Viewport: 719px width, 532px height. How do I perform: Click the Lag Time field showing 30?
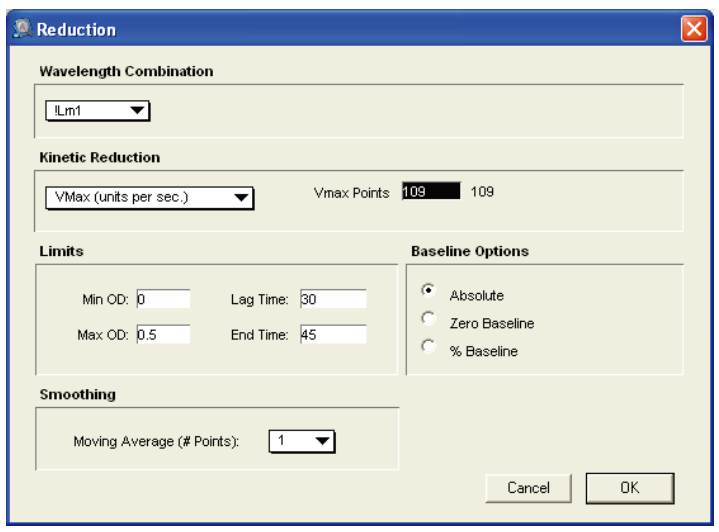(333, 299)
